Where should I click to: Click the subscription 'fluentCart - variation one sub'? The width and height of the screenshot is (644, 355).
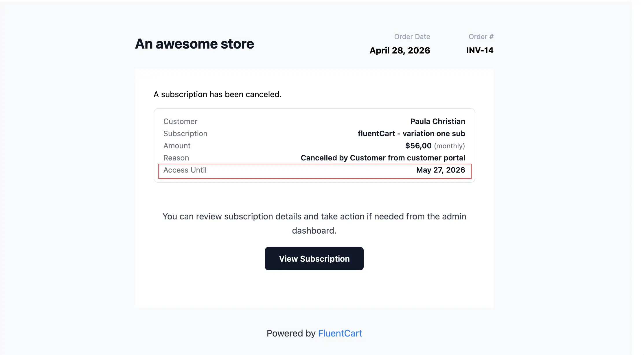[411, 133]
